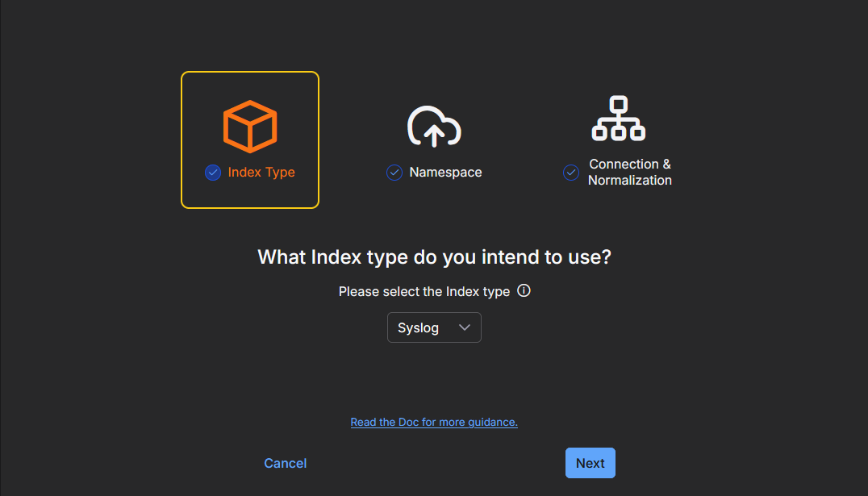Cancel the index setup wizard
This screenshot has width=868, height=496.
pyautogui.click(x=286, y=463)
